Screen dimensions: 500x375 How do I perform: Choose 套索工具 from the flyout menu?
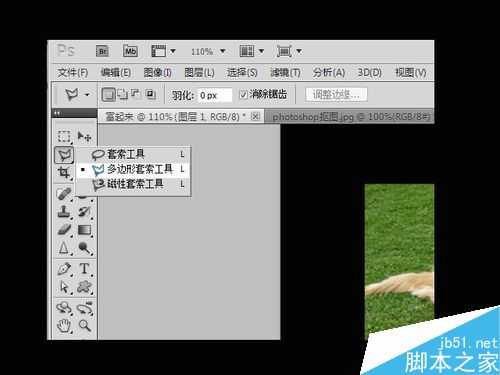click(x=134, y=154)
